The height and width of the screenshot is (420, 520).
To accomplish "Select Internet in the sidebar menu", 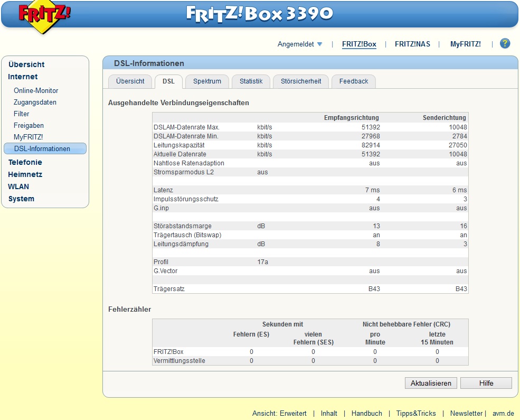I will click(x=23, y=77).
